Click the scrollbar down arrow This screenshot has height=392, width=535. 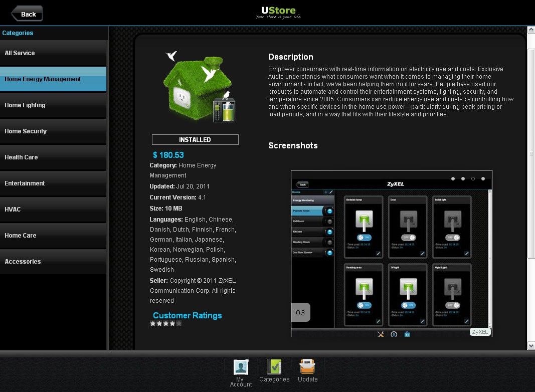(x=531, y=346)
